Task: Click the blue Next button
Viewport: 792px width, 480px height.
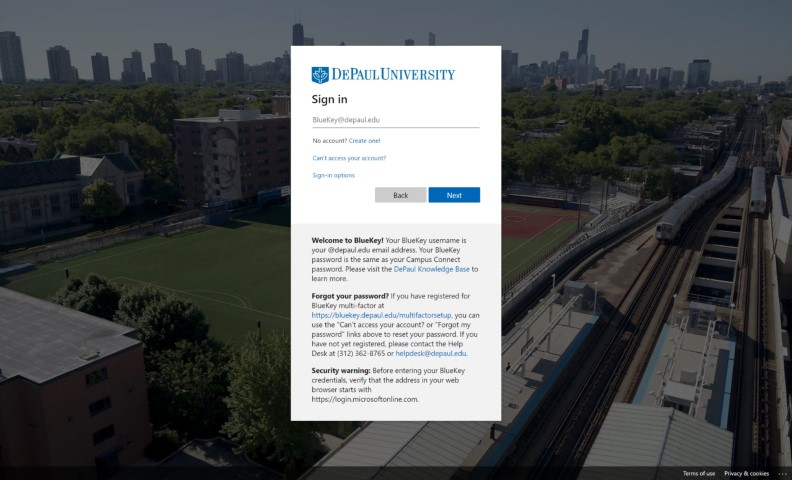Action: 454,195
